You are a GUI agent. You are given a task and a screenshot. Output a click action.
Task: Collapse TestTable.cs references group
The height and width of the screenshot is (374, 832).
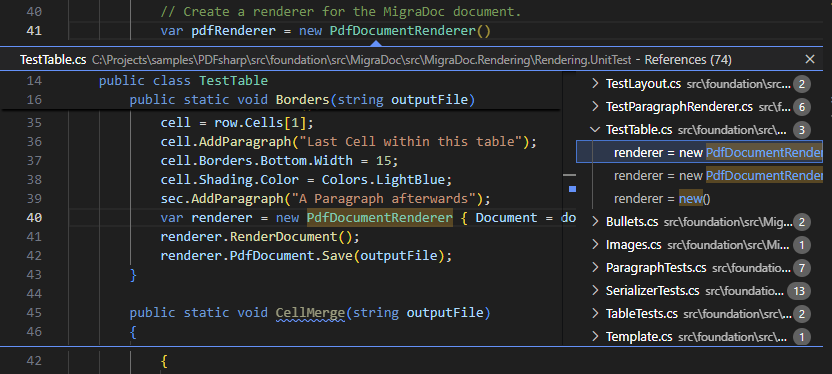click(595, 129)
